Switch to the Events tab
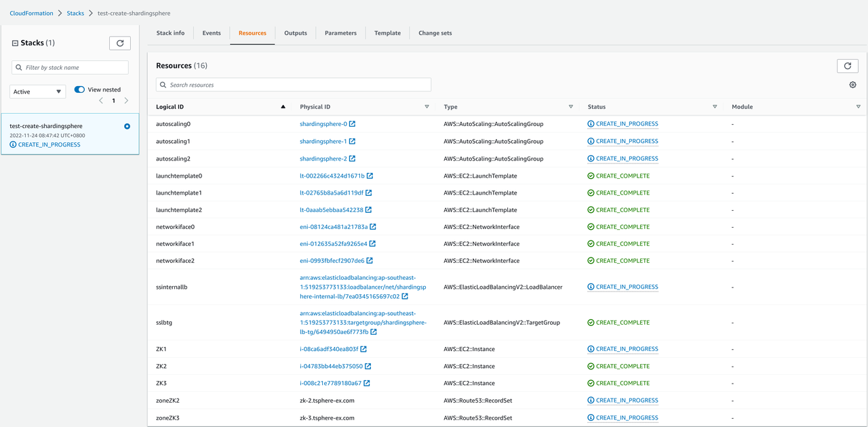Viewport: 868px width, 427px height. point(212,33)
